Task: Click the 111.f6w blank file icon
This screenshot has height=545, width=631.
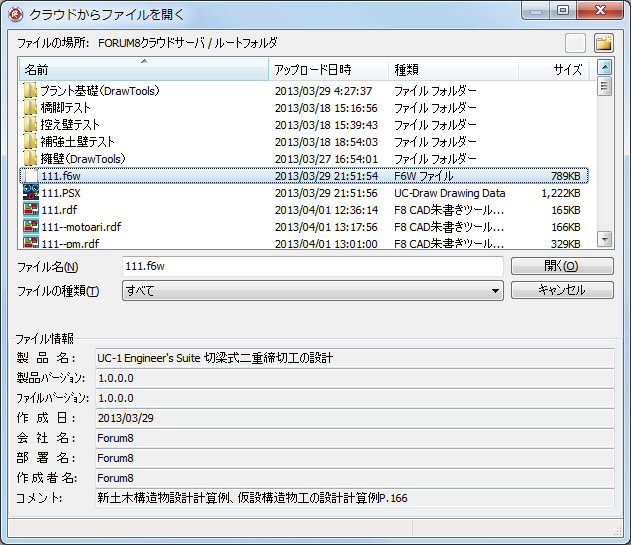Action: (x=31, y=176)
